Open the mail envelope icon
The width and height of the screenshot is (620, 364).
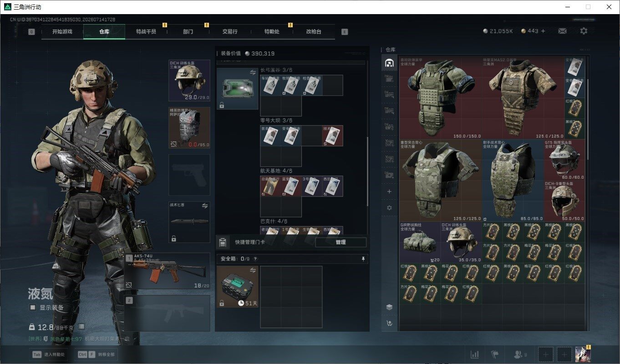pyautogui.click(x=562, y=31)
